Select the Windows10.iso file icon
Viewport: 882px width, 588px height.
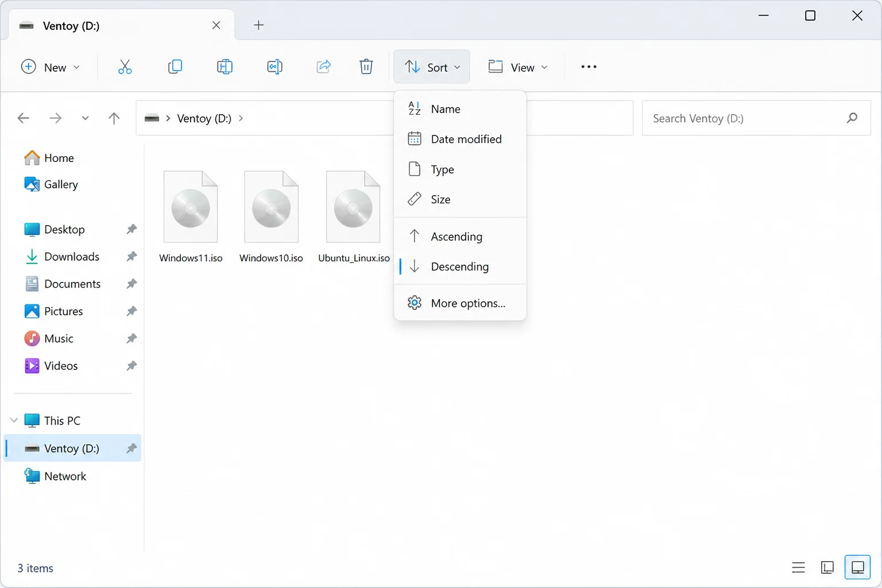pyautogui.click(x=271, y=207)
